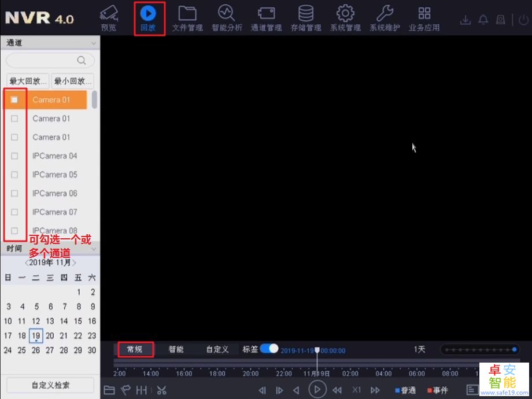Open 通道管理 (Channel Management)
532x399 pixels.
[266, 17]
